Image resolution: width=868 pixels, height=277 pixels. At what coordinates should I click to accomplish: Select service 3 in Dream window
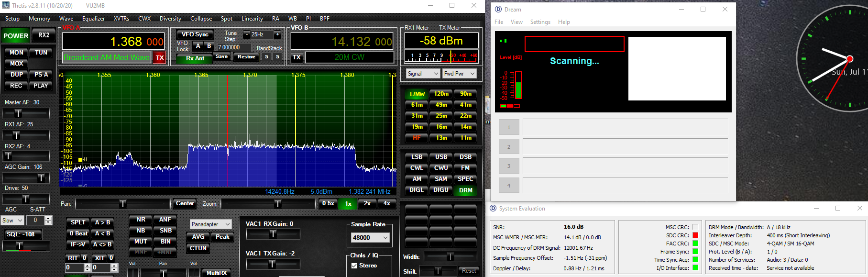509,166
